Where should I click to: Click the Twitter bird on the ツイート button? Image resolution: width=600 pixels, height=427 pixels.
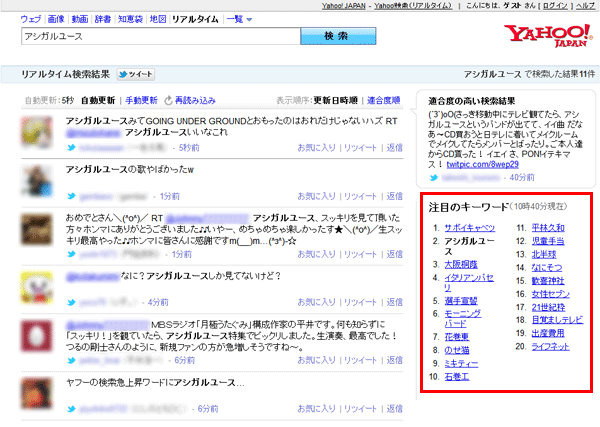[123, 74]
